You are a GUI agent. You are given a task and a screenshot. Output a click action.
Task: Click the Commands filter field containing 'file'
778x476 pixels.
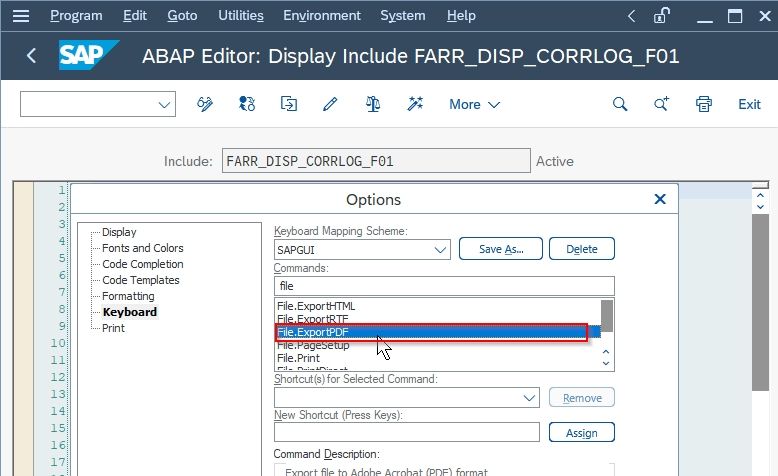[x=444, y=286]
